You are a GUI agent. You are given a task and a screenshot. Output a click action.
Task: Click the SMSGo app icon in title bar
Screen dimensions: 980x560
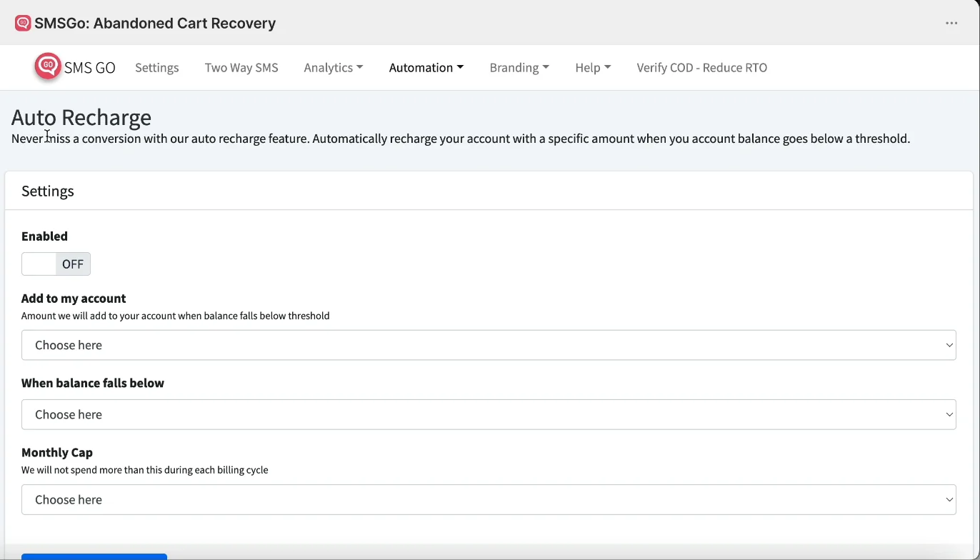tap(23, 23)
